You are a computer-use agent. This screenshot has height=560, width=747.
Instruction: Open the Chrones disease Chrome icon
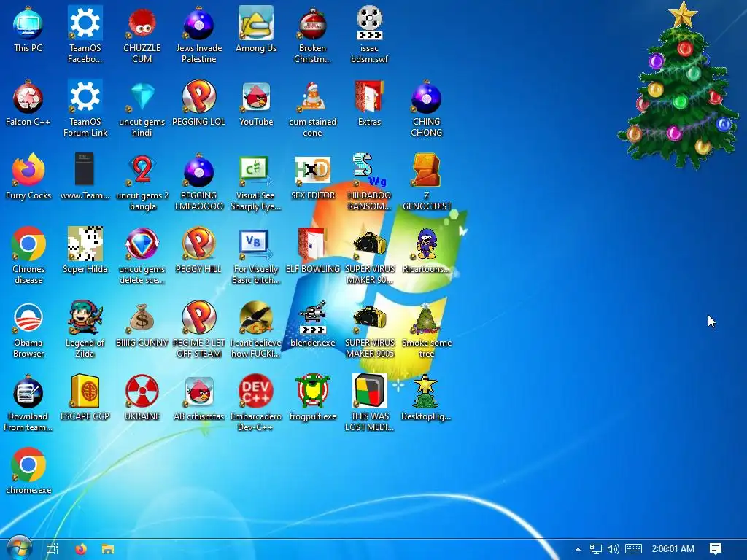tap(28, 256)
